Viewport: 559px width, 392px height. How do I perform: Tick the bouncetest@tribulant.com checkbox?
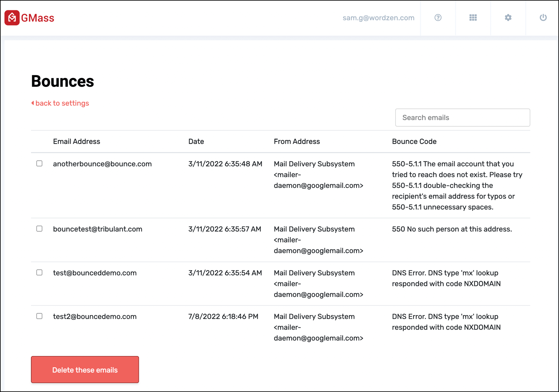(x=39, y=229)
